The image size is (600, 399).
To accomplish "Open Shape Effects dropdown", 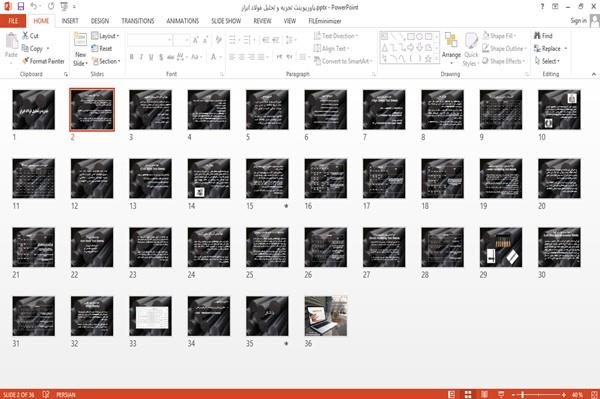I will point(504,61).
